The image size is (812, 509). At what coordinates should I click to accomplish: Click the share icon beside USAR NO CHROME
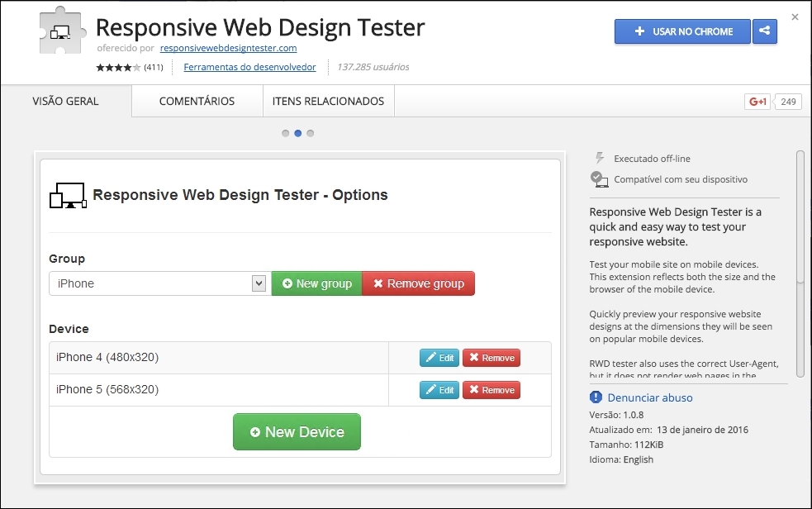pyautogui.click(x=764, y=31)
